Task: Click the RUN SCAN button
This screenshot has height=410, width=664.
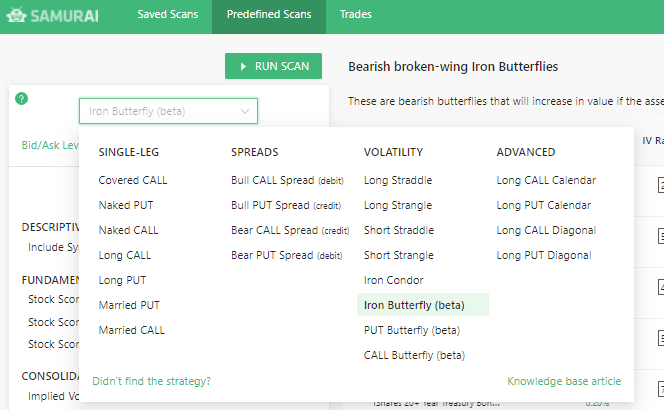Action: 274,66
